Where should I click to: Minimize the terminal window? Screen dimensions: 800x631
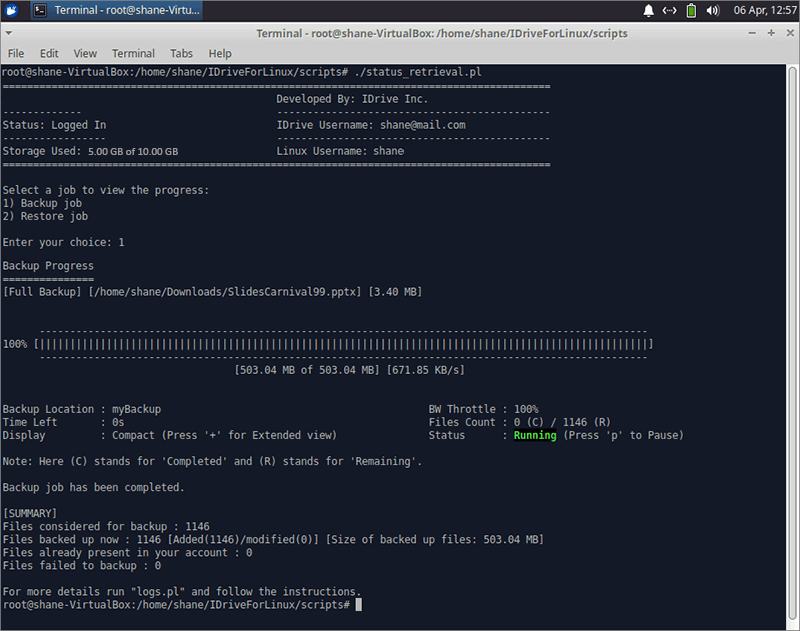tap(752, 33)
